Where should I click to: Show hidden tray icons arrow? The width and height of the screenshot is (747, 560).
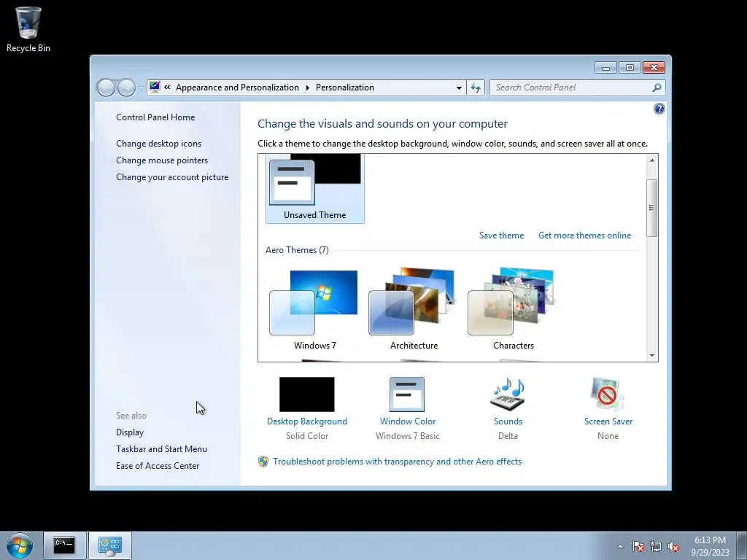pyautogui.click(x=620, y=546)
